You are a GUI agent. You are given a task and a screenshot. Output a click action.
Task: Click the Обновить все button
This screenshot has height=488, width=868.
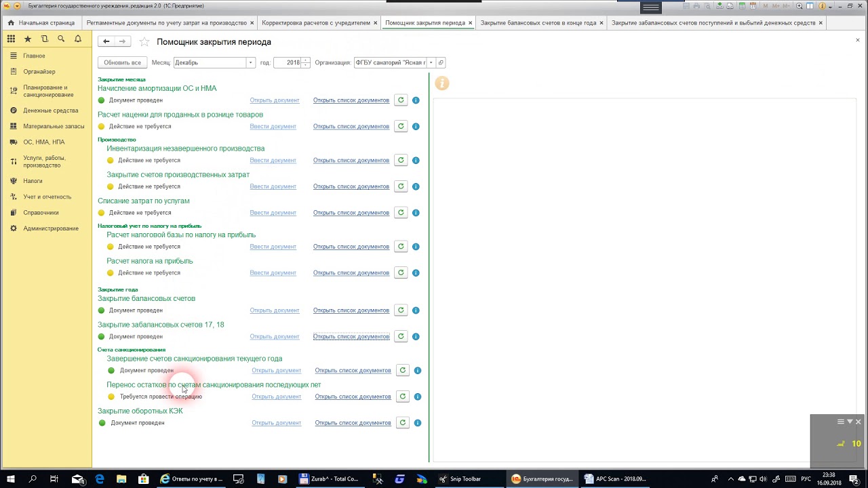pyautogui.click(x=123, y=62)
